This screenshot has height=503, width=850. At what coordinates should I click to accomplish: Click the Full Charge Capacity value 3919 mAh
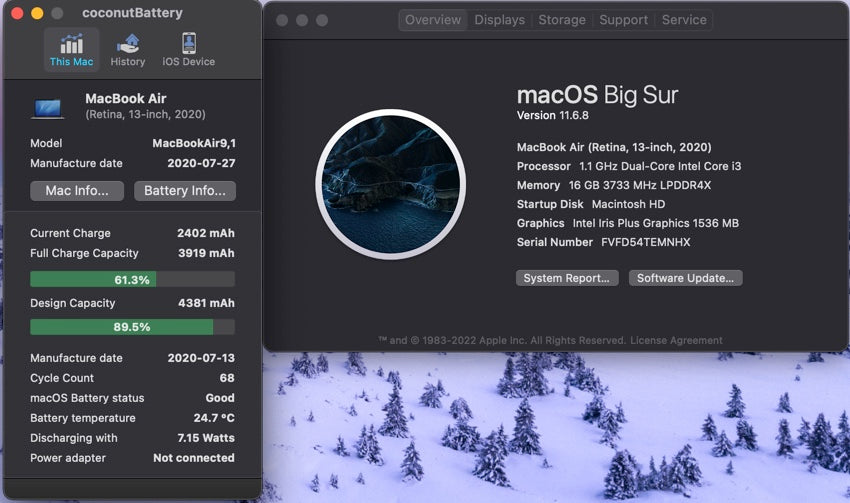[206, 253]
